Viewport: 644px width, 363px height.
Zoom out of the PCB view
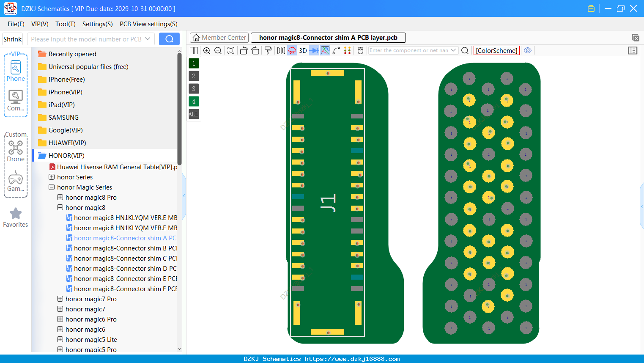218,50
